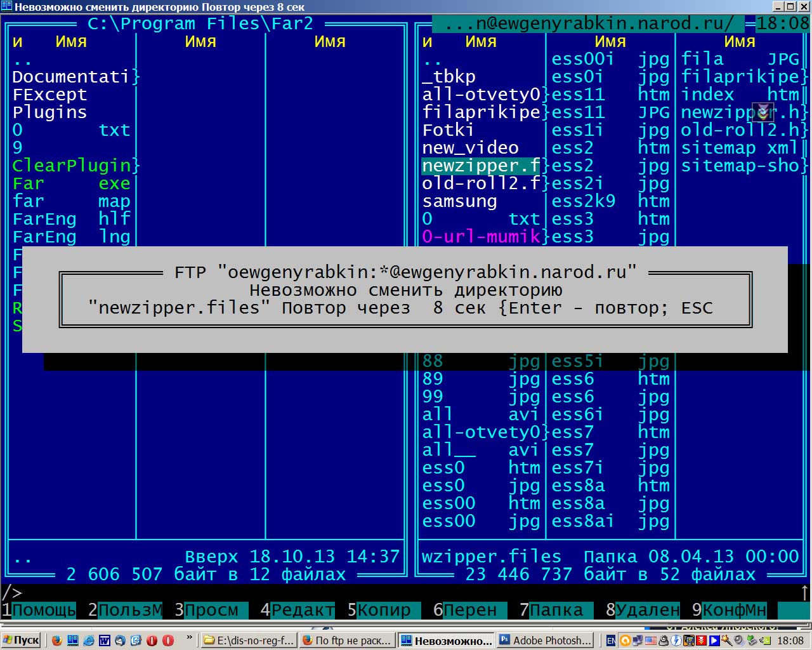This screenshot has height=650, width=812.
Task: Select the ess6i jpg file
Action: coord(610,415)
